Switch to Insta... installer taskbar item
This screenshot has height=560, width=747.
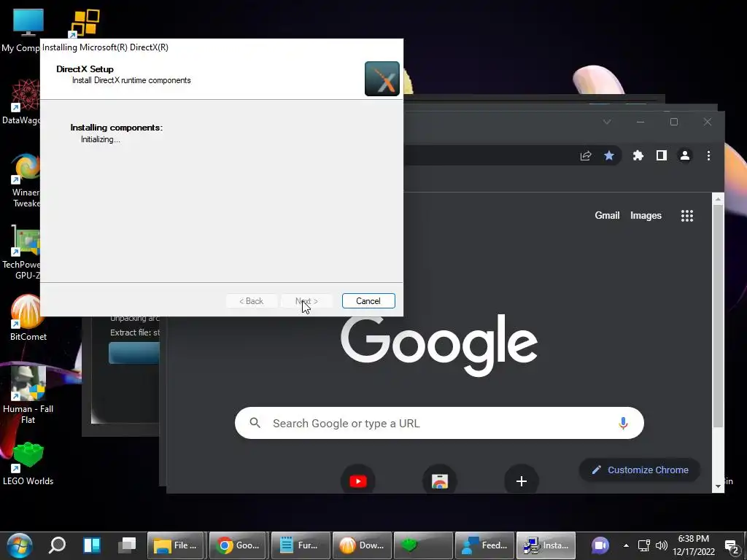point(546,545)
